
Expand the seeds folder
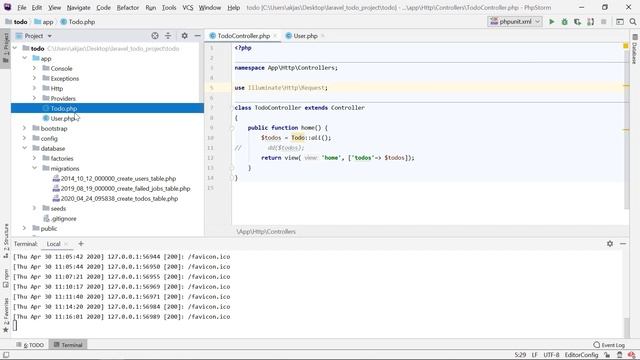[35, 208]
